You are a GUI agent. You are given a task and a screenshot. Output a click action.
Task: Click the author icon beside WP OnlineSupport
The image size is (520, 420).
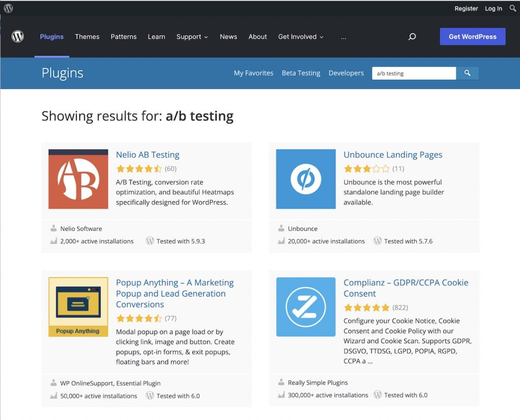point(53,383)
